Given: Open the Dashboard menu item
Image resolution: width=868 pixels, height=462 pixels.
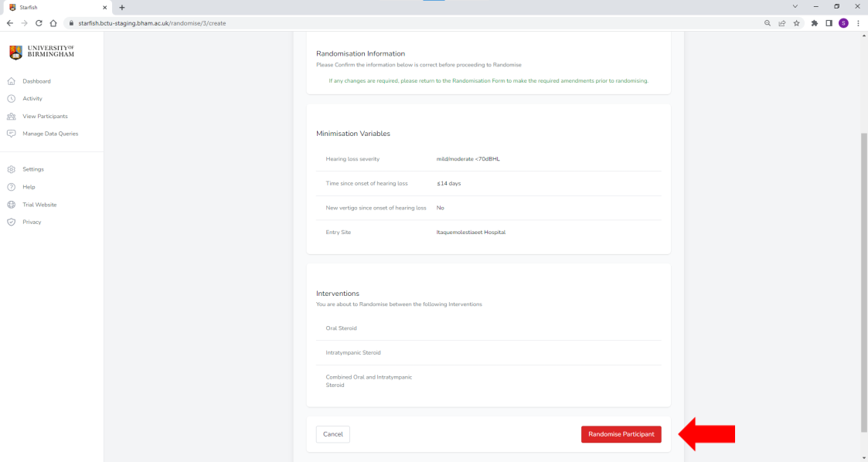Looking at the screenshot, I should coord(36,81).
